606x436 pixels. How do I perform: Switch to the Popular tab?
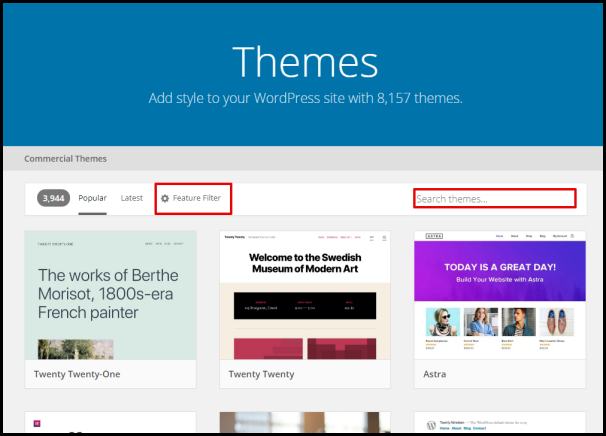[x=92, y=198]
